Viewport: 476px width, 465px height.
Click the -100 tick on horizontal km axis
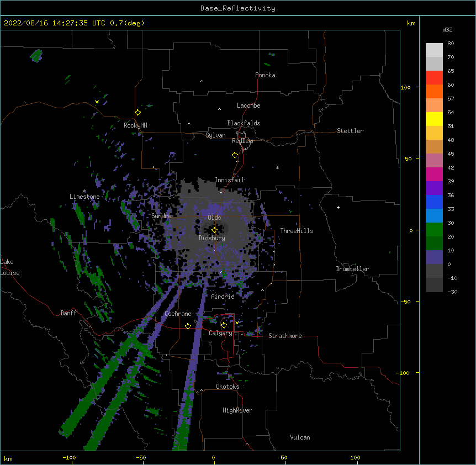(x=70, y=457)
